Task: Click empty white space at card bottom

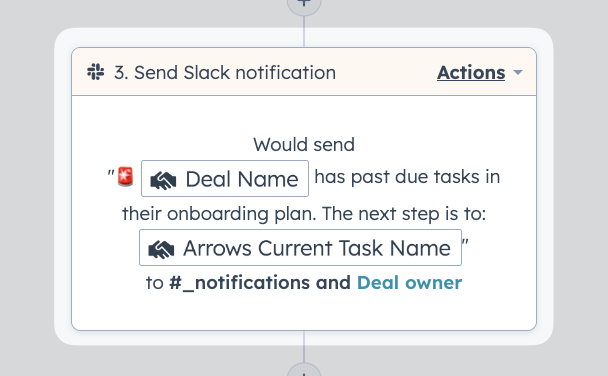Action: click(x=304, y=312)
